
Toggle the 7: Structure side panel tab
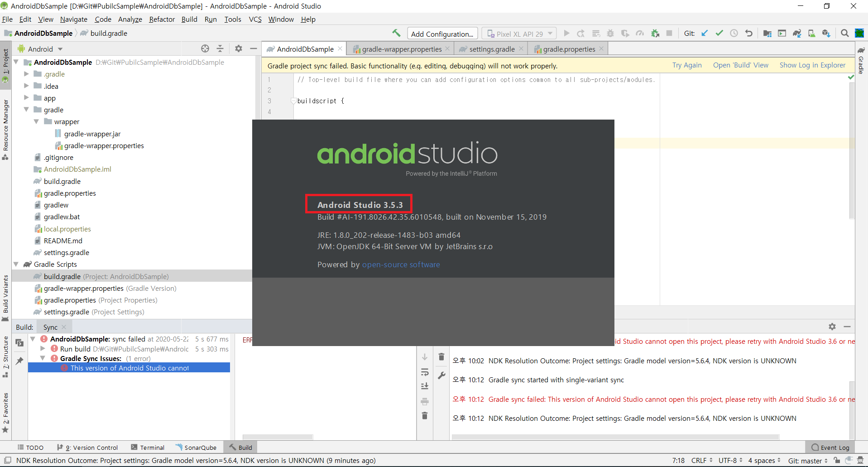point(5,356)
